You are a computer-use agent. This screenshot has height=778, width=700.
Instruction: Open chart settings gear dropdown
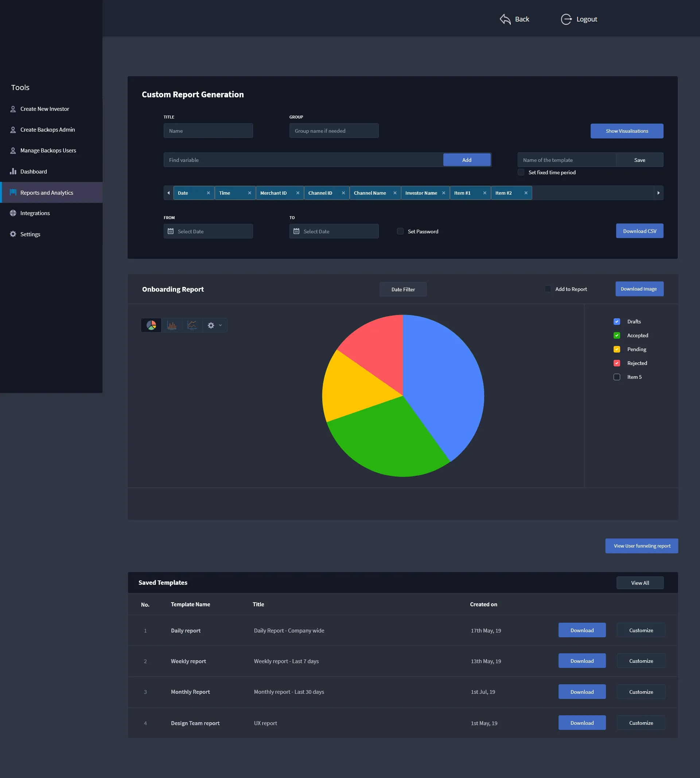click(214, 325)
